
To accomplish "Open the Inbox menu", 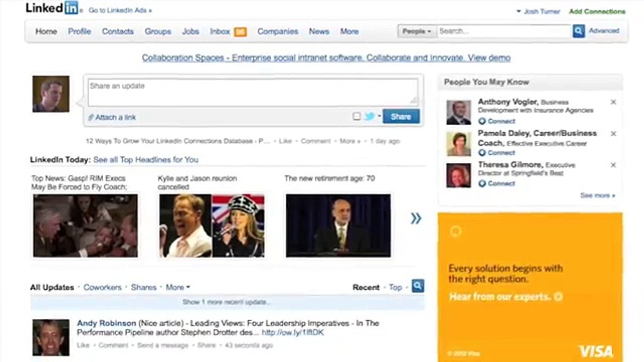I will click(220, 32).
